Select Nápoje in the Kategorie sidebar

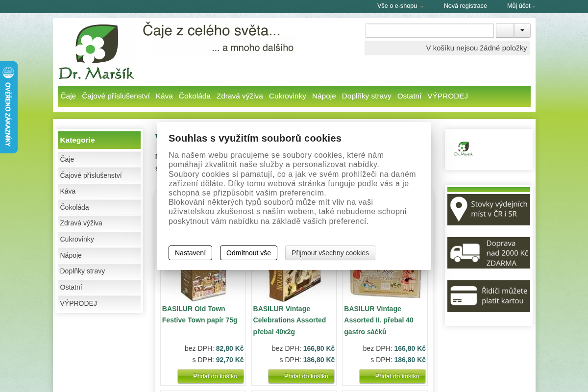click(99, 255)
